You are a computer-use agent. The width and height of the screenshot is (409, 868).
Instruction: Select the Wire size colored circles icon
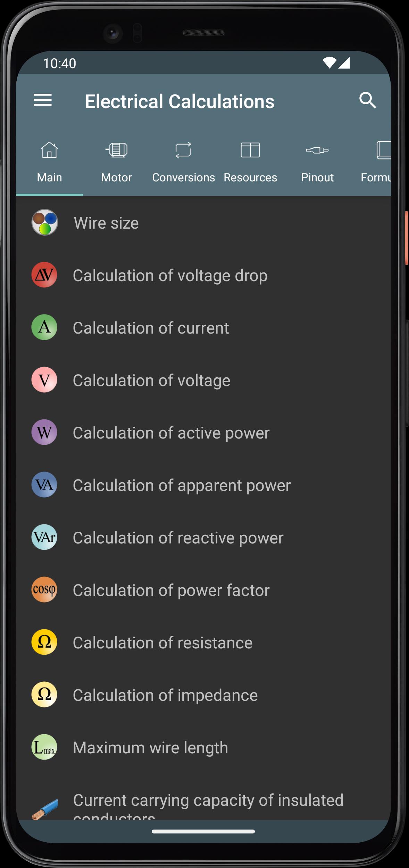tap(44, 222)
